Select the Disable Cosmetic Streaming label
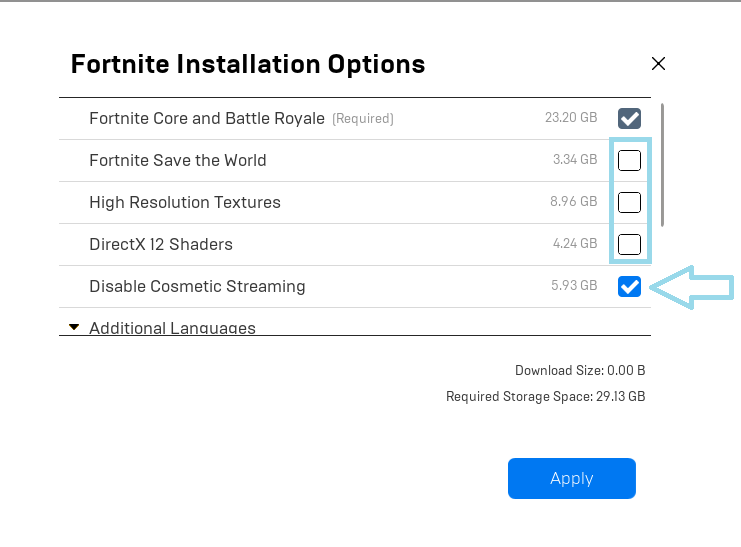Image resolution: width=741 pixels, height=547 pixels. (197, 287)
